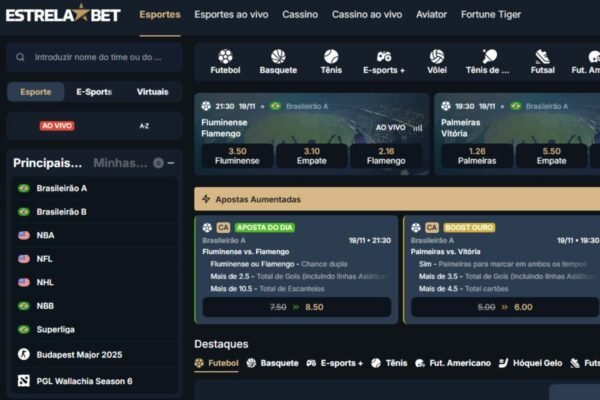The width and height of the screenshot is (600, 400).
Task: Collapse the Principais leagues panel
Action: [171, 163]
